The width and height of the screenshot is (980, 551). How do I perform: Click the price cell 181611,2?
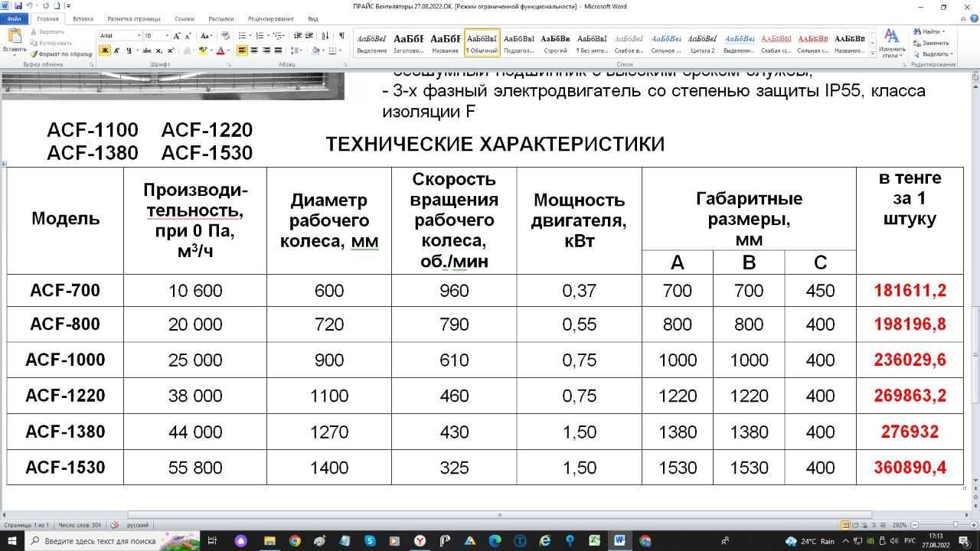point(910,291)
